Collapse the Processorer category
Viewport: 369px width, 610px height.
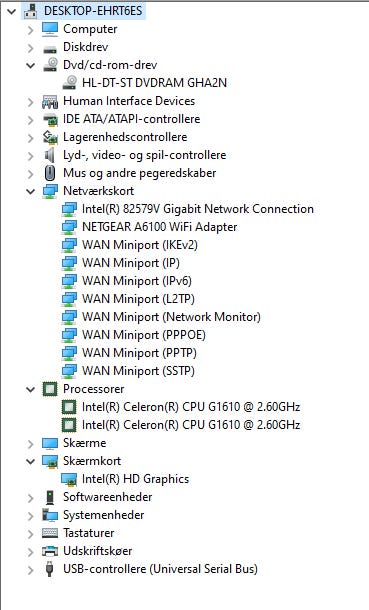(x=30, y=389)
